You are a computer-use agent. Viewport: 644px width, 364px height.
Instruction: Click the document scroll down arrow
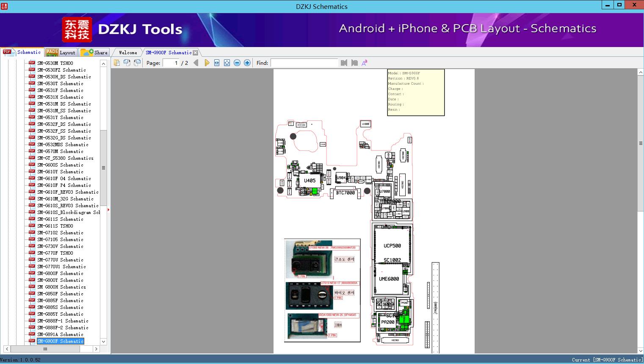click(641, 350)
